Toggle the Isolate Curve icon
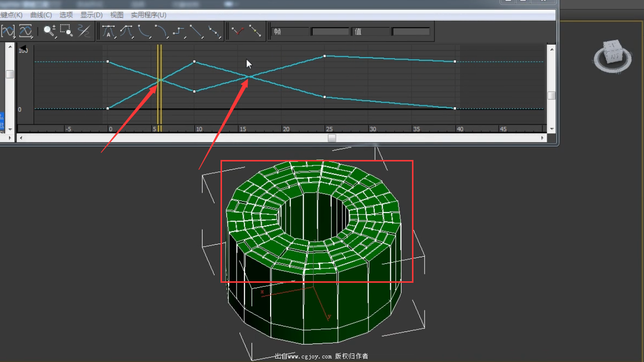This screenshot has width=644, height=362. click(x=84, y=31)
